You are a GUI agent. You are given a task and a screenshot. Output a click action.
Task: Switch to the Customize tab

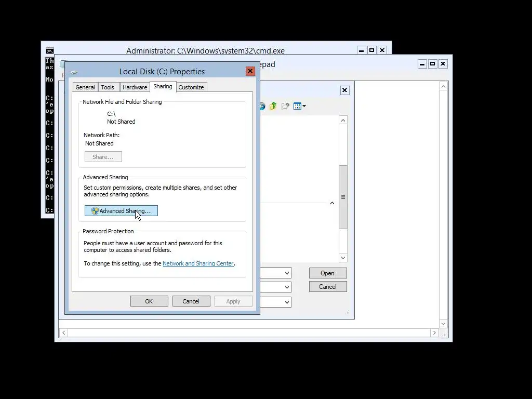click(191, 87)
